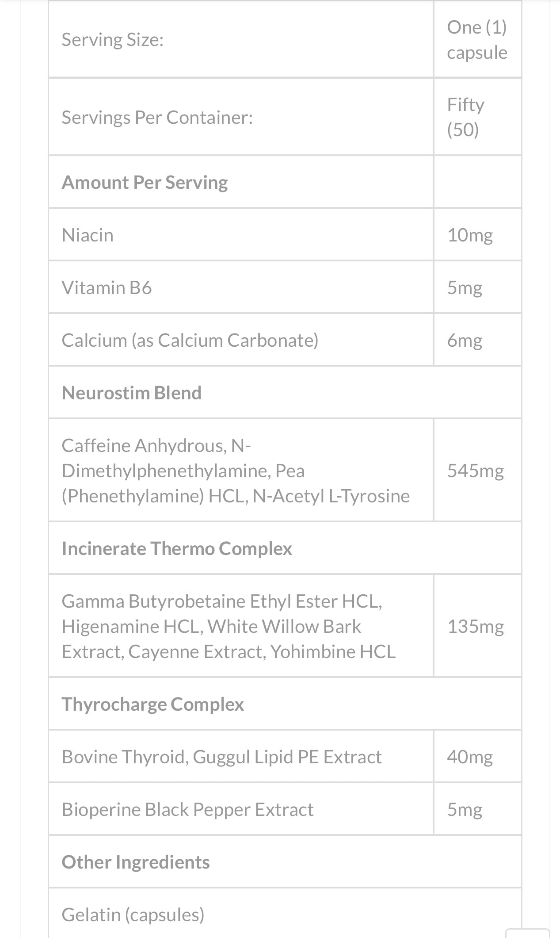Click the Caffeine Anhydrous ingredients text
The height and width of the screenshot is (938, 560).
(236, 470)
